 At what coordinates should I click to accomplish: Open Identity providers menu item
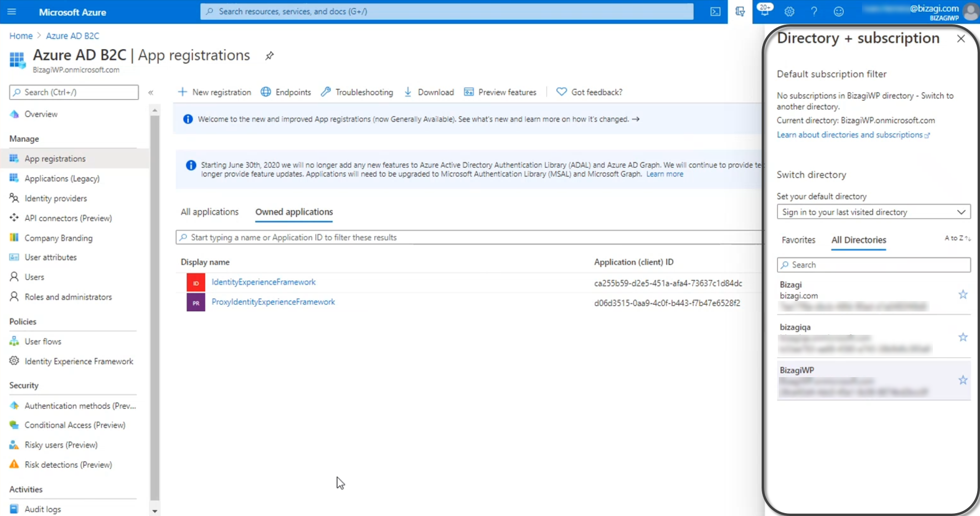(x=56, y=199)
